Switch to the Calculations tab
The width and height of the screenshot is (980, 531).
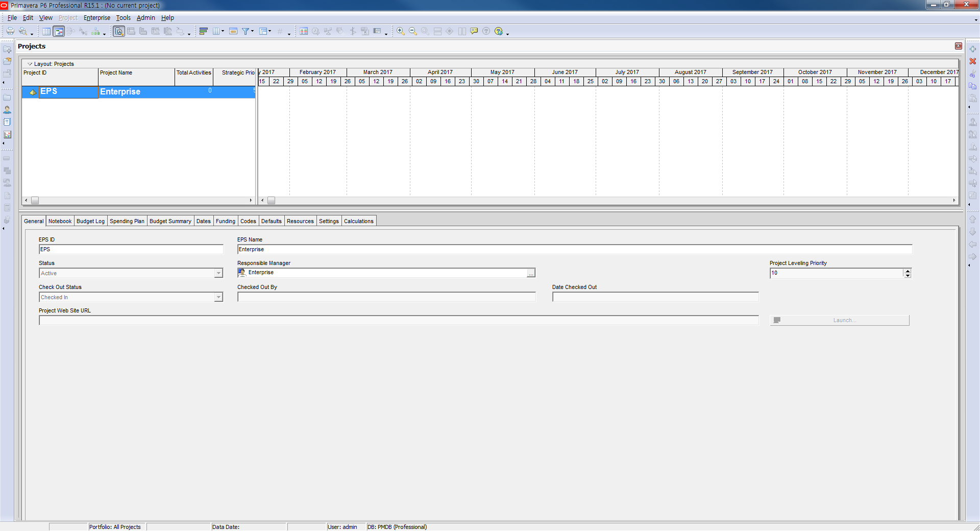359,221
